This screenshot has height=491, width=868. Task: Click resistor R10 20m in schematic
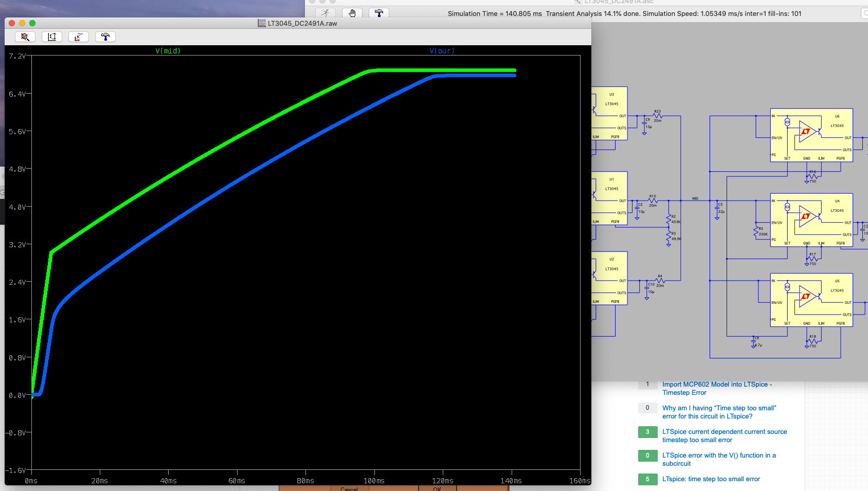[653, 201]
